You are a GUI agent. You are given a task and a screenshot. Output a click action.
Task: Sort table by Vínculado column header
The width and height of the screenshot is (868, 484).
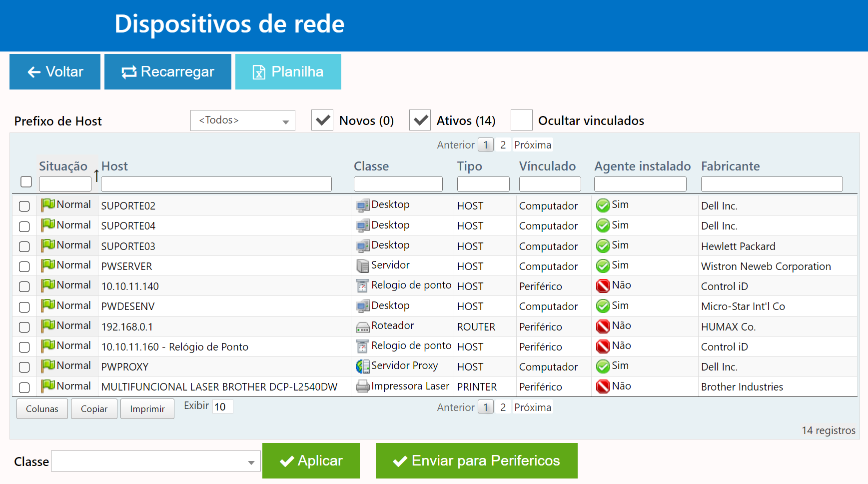548,166
